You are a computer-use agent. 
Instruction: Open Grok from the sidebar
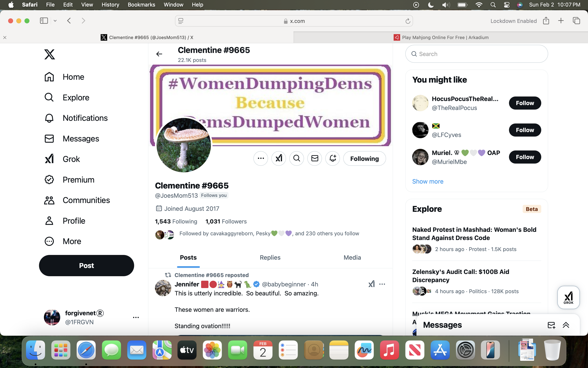62,159
